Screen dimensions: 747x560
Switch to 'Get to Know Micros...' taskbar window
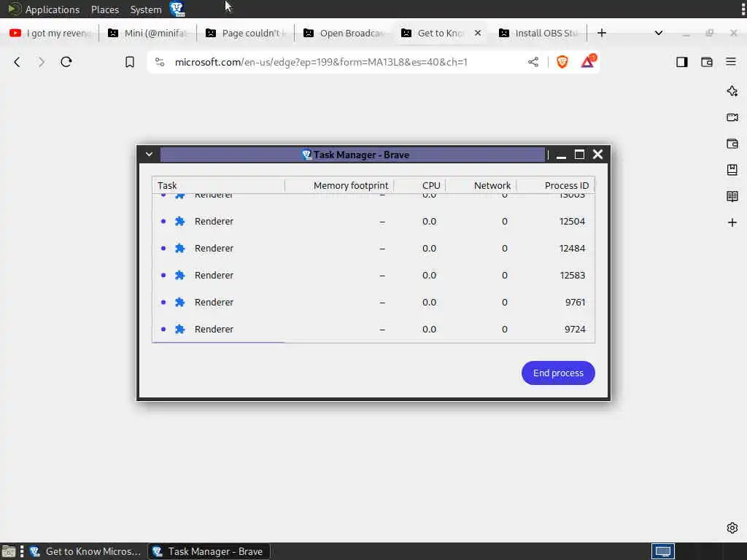(x=85, y=551)
